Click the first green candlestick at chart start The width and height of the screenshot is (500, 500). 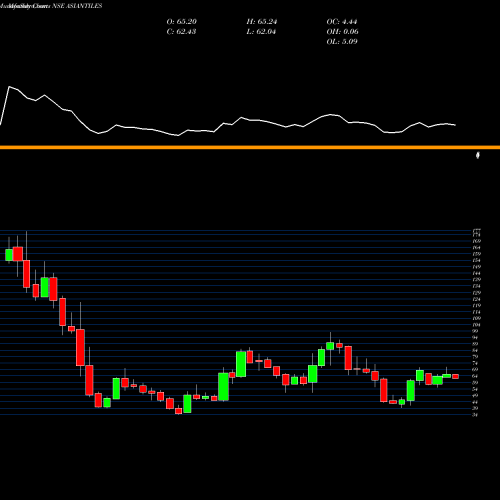9,255
